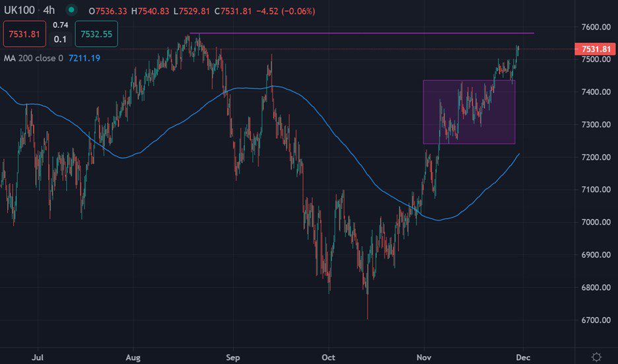Open chart settings gear icon

click(596, 357)
